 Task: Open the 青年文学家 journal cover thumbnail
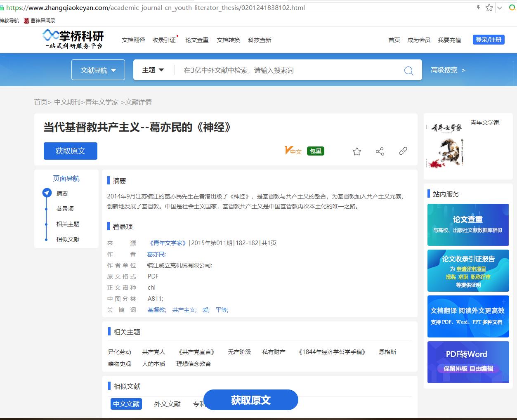click(446, 146)
